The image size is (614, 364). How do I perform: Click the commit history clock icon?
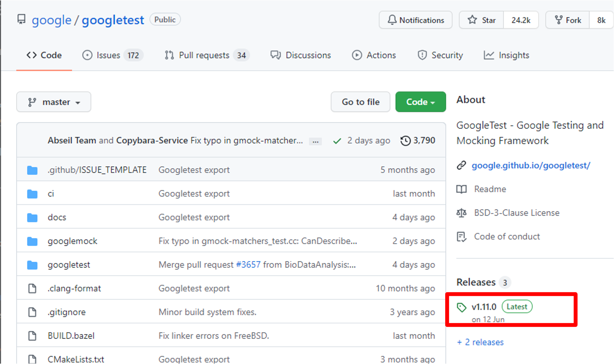click(405, 141)
